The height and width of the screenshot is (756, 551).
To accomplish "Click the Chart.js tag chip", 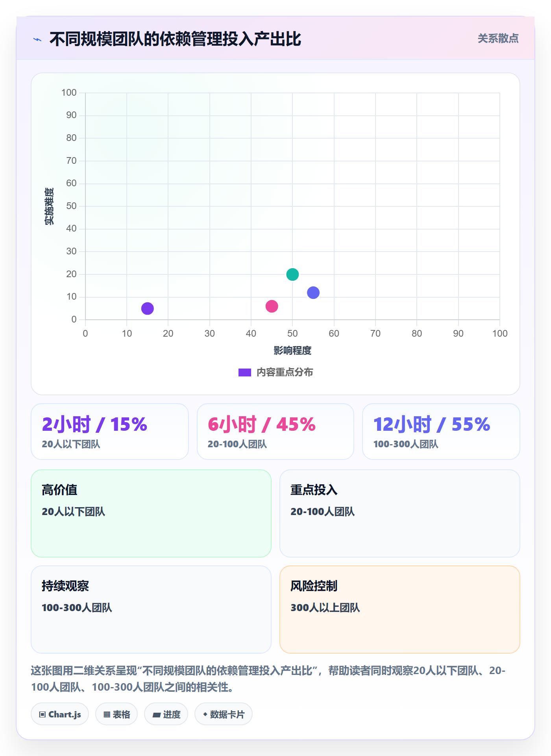I will [60, 714].
